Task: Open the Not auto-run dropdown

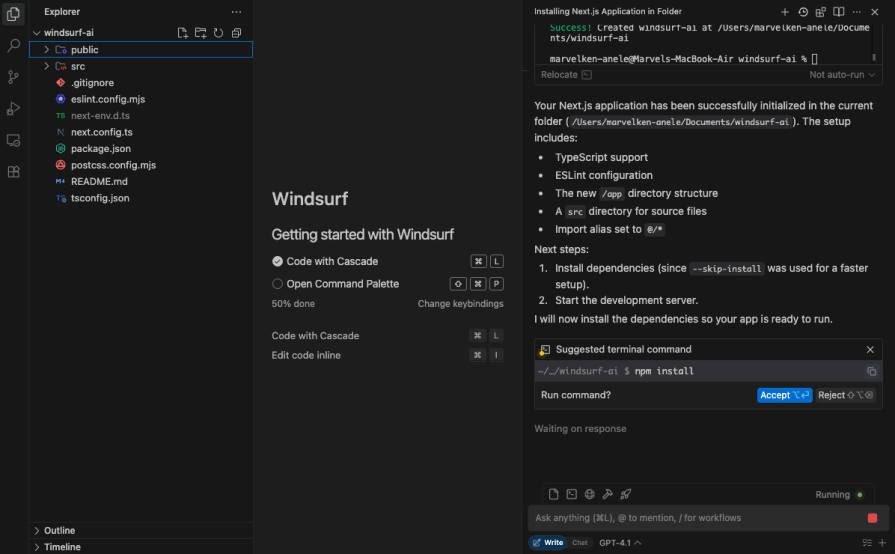Action: point(842,75)
